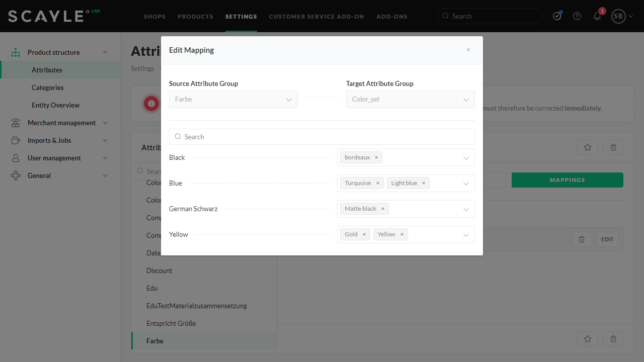Switch to the Mappings tab
The height and width of the screenshot is (362, 644).
567,180
